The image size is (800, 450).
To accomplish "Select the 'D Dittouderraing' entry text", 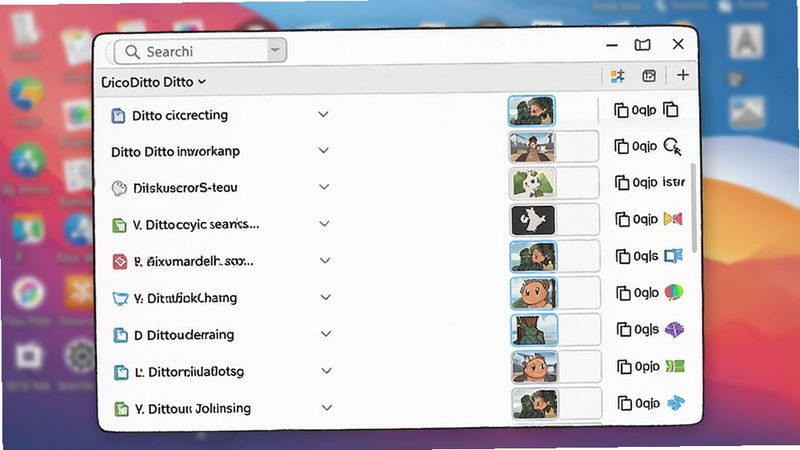I will point(184,335).
